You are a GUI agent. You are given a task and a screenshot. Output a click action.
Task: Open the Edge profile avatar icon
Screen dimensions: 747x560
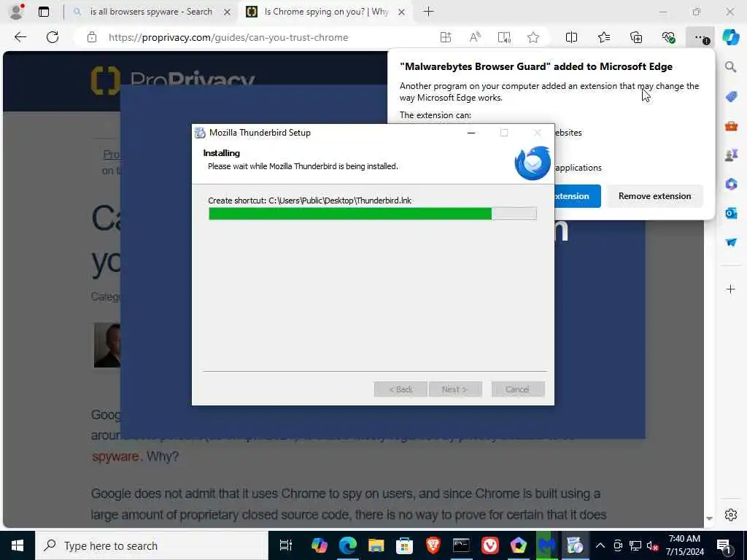coord(16,12)
